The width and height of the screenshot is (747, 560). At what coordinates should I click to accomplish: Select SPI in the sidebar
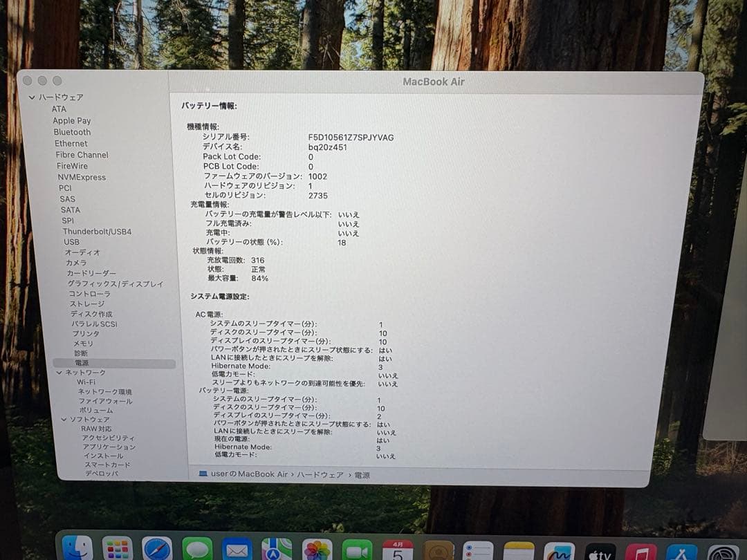tap(68, 221)
